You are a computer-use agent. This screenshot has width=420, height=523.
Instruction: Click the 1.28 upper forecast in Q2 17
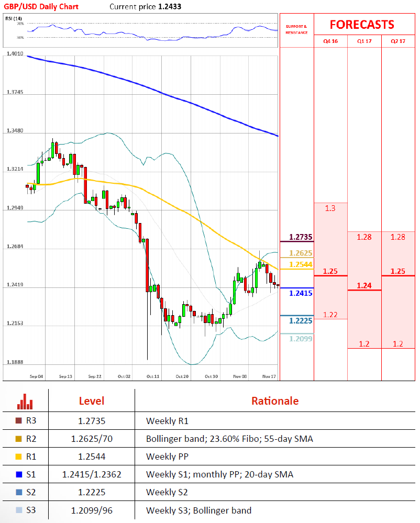point(397,237)
